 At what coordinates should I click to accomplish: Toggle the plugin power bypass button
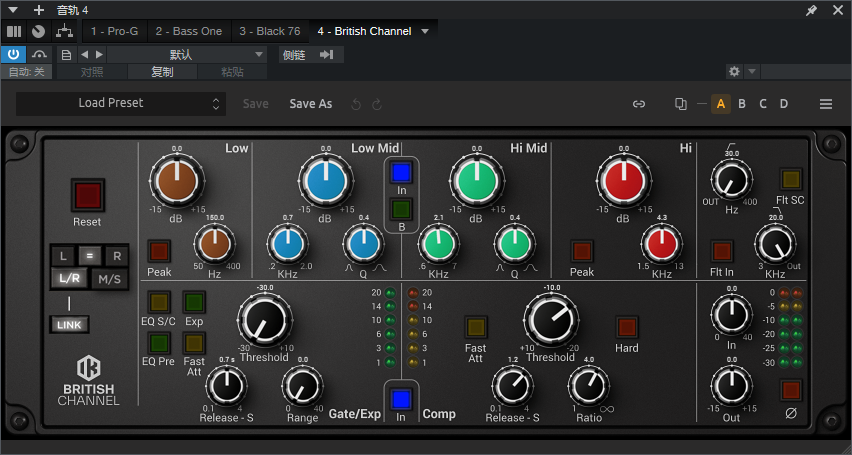13,54
